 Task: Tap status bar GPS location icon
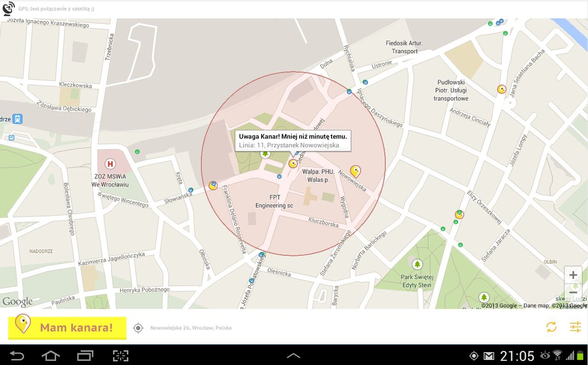[x=474, y=356]
